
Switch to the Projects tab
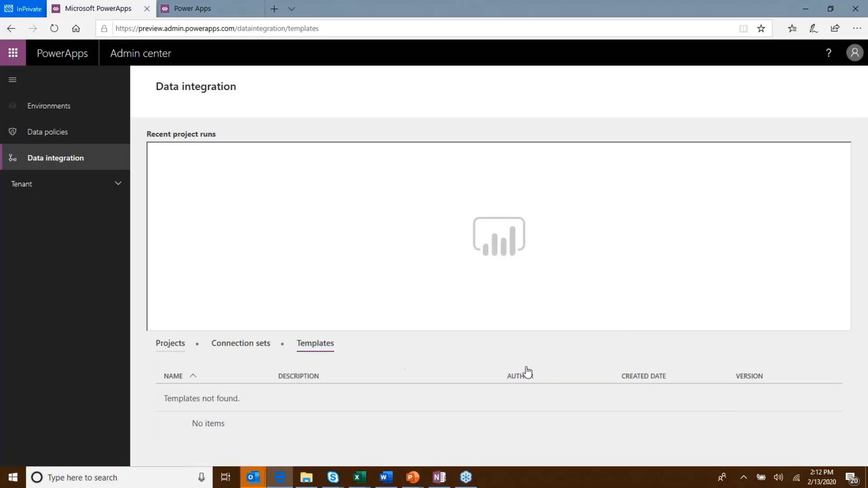click(x=170, y=343)
